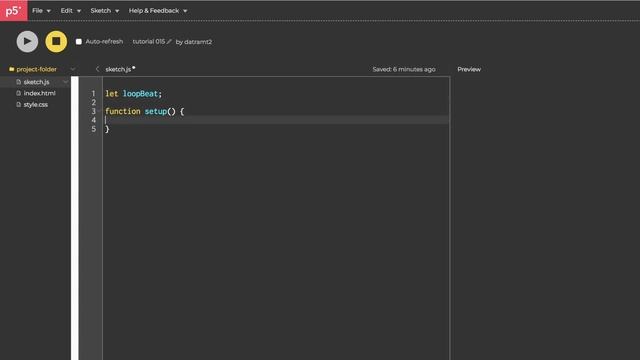
Task: Place the cursor on loopBeat variable
Action: [x=140, y=93]
